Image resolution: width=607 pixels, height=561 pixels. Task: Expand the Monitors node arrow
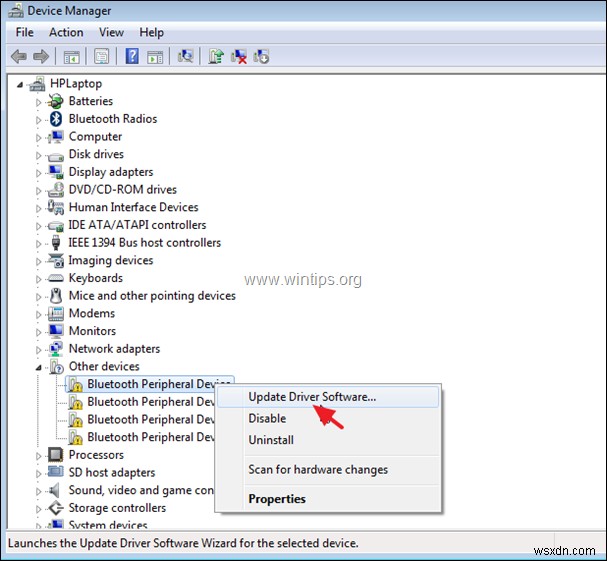(x=38, y=332)
